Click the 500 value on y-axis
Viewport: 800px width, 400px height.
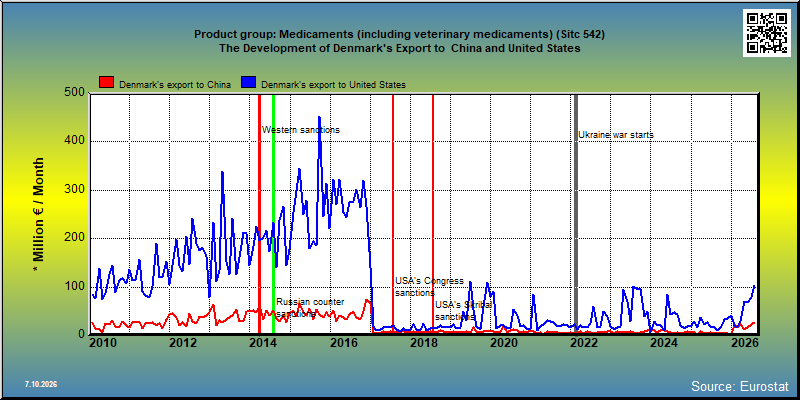point(75,92)
